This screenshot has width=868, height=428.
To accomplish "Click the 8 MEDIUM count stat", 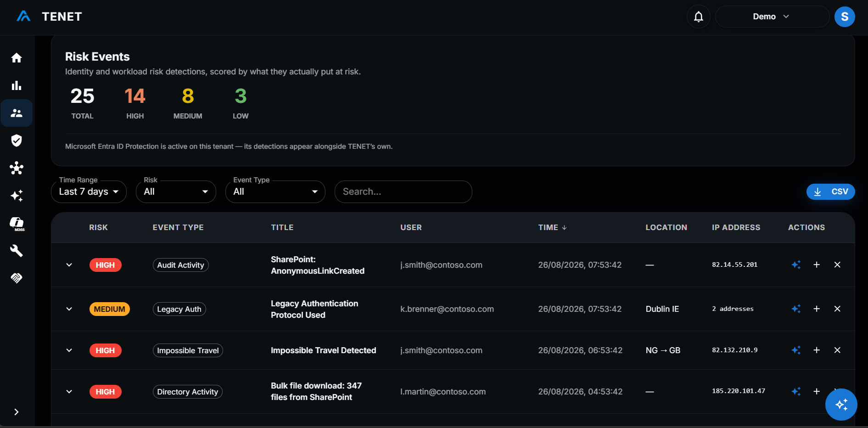I will 188,103.
